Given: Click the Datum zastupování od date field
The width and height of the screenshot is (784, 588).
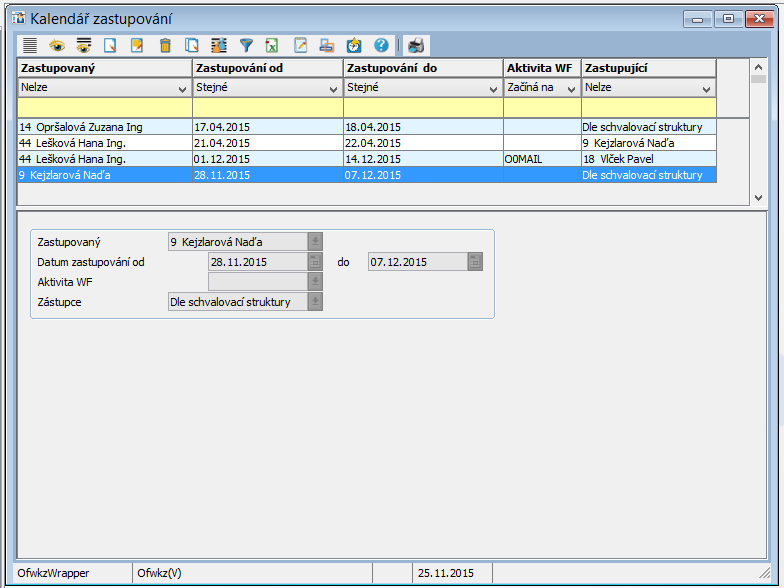Looking at the screenshot, I should (x=257, y=262).
